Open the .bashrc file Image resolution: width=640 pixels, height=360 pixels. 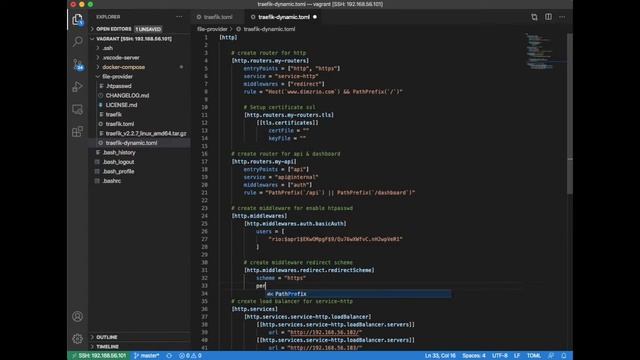coord(140,181)
